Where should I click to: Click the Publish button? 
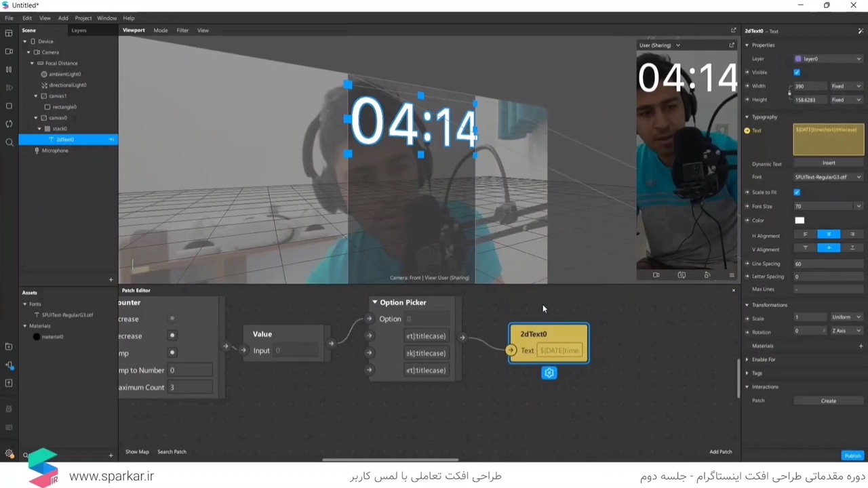click(852, 455)
